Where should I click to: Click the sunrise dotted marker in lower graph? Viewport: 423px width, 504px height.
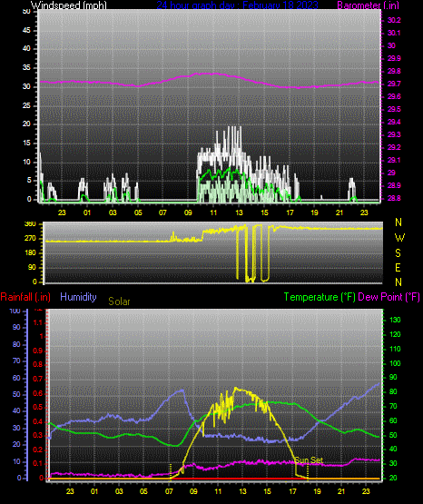click(x=171, y=471)
